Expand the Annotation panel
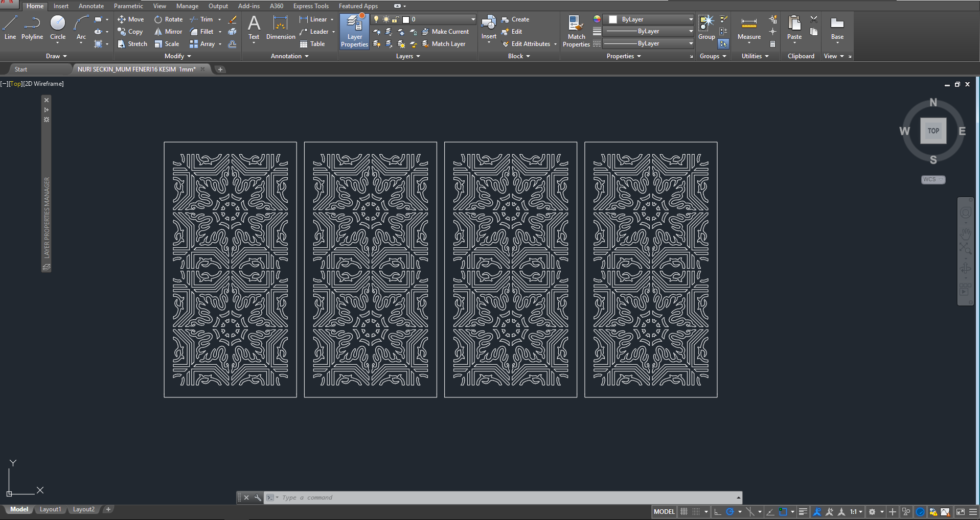The height and width of the screenshot is (520, 980). [x=290, y=56]
